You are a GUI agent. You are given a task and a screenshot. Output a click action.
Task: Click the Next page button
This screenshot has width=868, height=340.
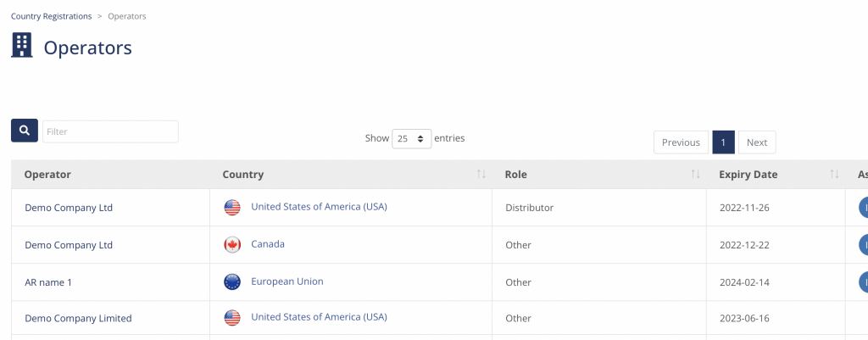(x=757, y=142)
